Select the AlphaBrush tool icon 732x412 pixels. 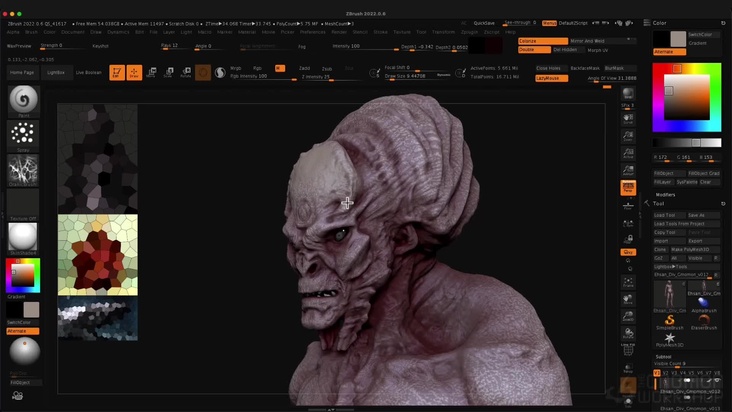(704, 304)
